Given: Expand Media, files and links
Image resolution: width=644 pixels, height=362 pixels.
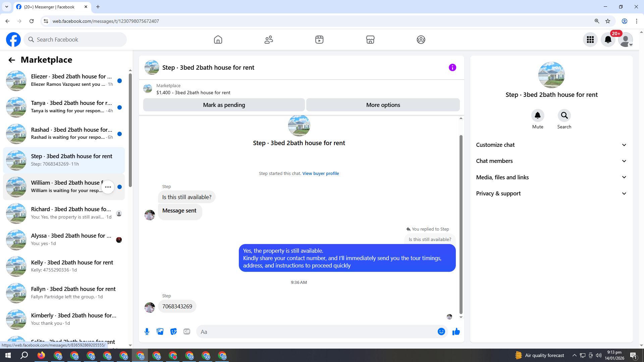Looking at the screenshot, I should pos(551,177).
